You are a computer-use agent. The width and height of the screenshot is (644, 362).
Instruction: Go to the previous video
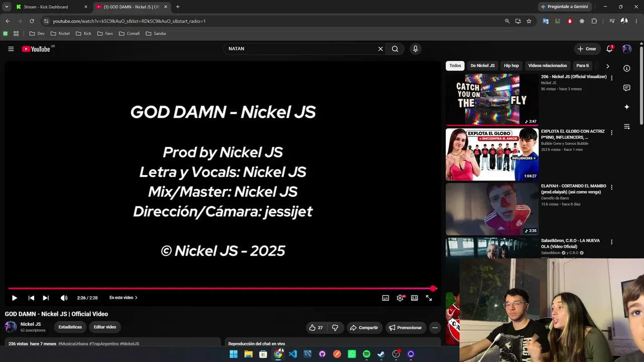tap(31, 298)
